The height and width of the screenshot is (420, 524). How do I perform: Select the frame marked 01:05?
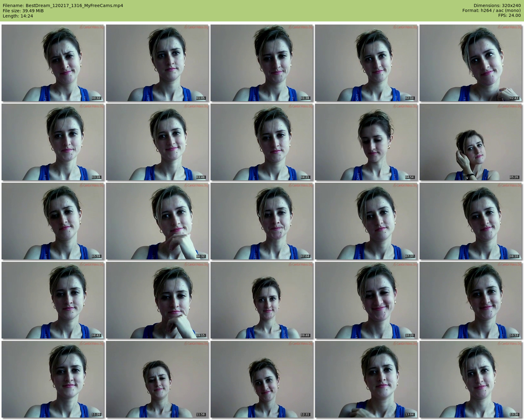(157, 63)
